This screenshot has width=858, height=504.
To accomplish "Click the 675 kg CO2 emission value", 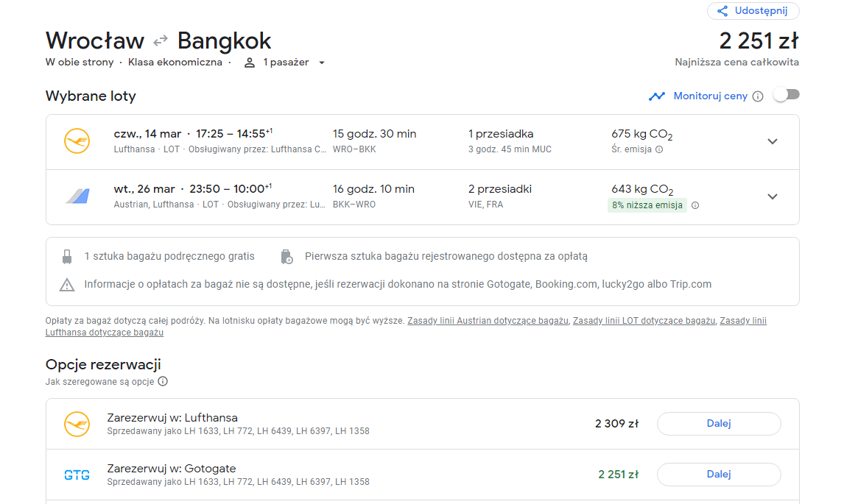I will [x=642, y=135].
